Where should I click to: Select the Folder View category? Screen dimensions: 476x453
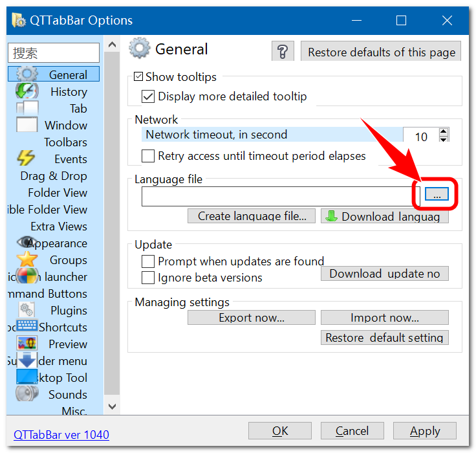click(x=58, y=193)
